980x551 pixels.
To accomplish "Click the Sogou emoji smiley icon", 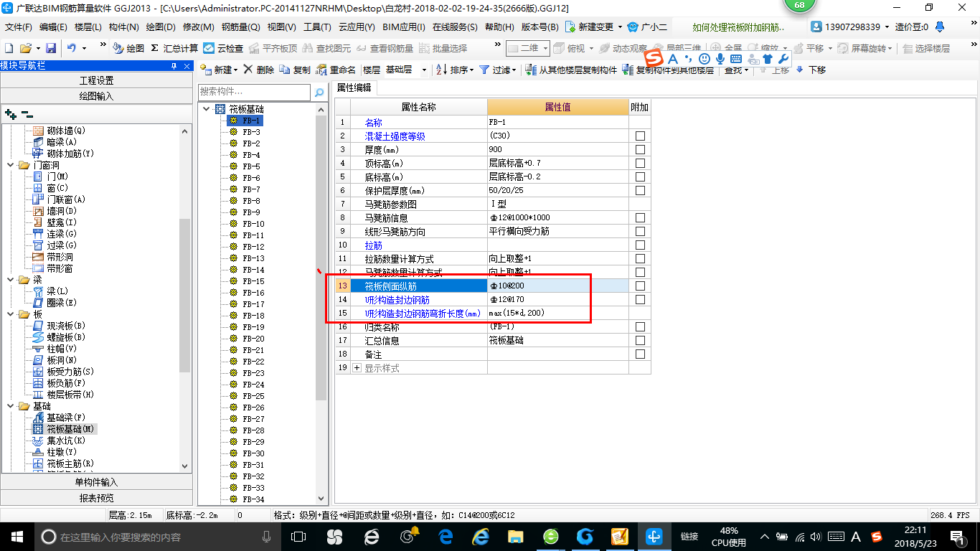I will click(x=705, y=58).
